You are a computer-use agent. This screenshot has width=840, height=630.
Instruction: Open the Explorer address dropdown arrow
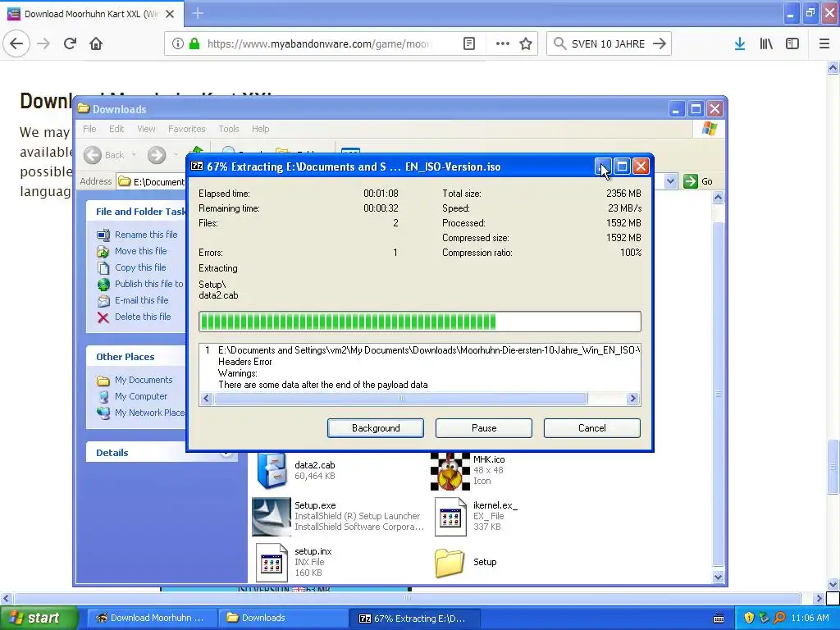671,181
